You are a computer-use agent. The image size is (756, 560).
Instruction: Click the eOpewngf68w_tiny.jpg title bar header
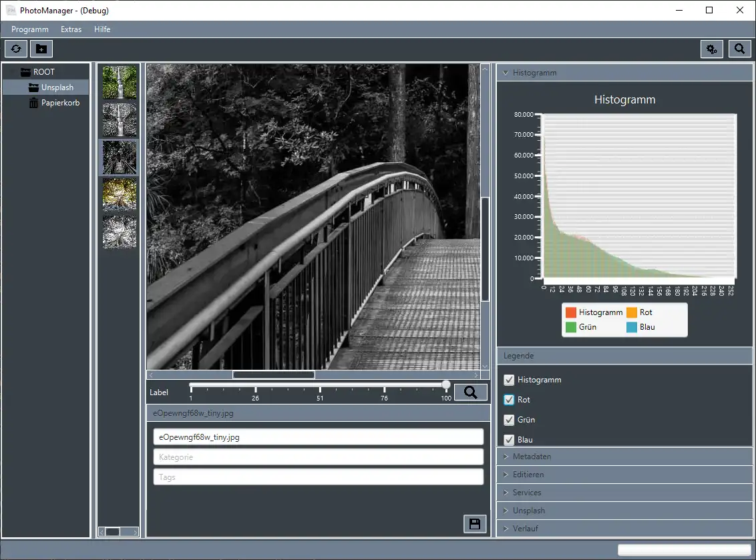pos(318,413)
